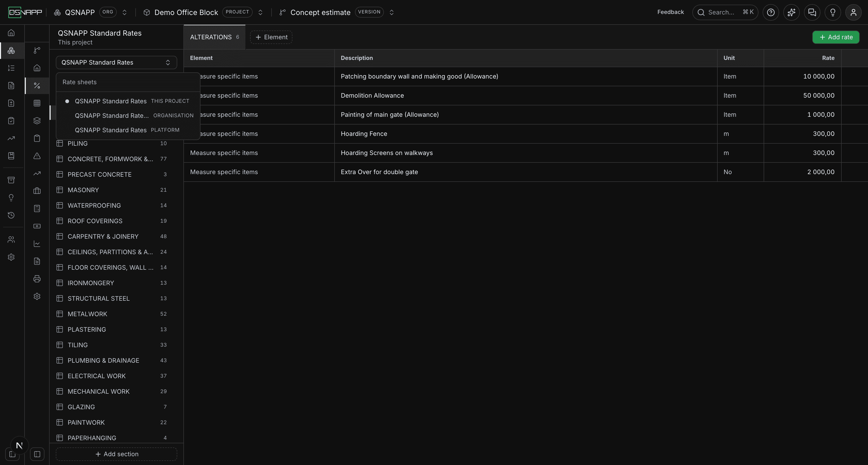
Task: Open the numbered list icon in left rail
Action: coord(11,68)
